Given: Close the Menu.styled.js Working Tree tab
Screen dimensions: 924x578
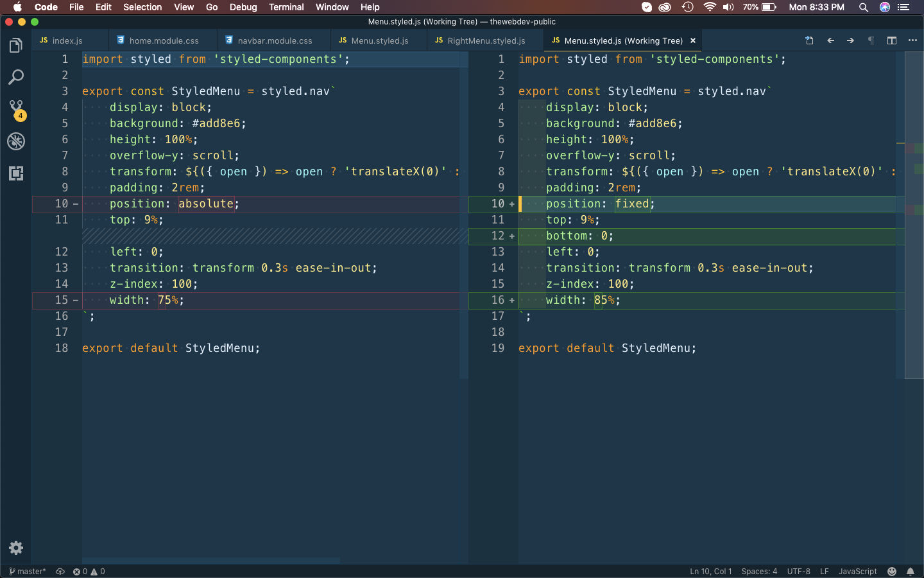Looking at the screenshot, I should click(693, 40).
